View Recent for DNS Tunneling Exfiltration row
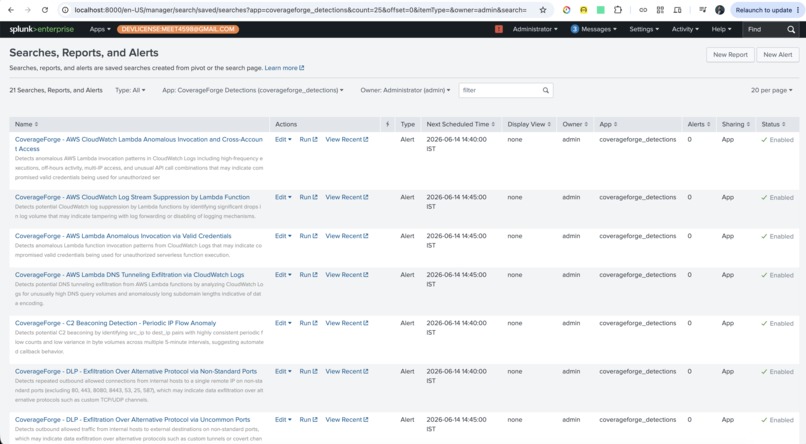The height and width of the screenshot is (444, 806). (347, 275)
